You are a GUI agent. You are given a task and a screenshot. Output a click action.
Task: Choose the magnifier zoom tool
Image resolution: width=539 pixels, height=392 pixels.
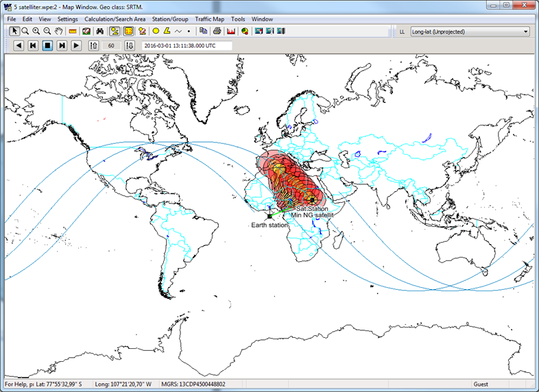pos(25,32)
